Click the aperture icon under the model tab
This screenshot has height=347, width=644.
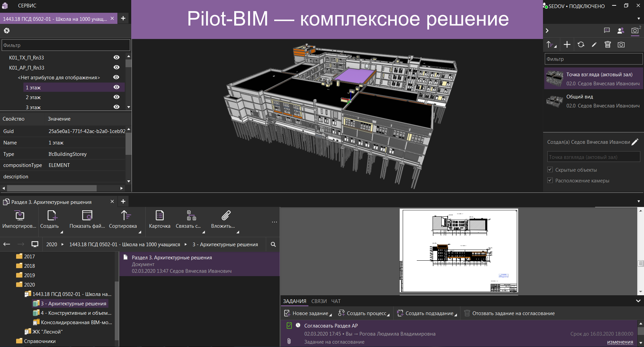7,31
